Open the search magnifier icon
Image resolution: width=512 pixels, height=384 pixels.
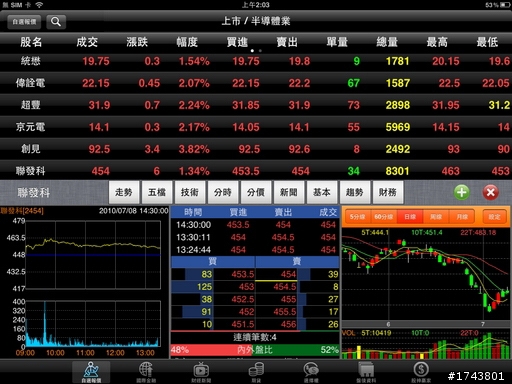click(56, 22)
